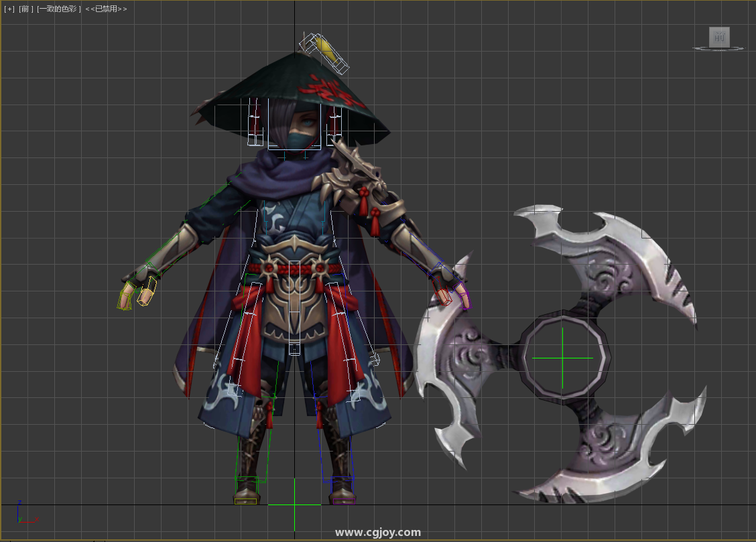
Task: Select the green crosshair helper in the weapon ring
Action: tap(562, 358)
